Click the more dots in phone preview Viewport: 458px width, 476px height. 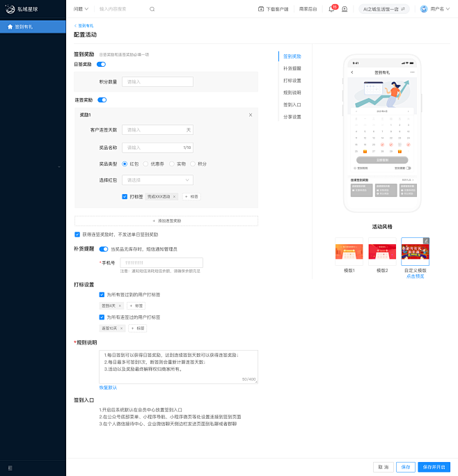[x=412, y=72]
